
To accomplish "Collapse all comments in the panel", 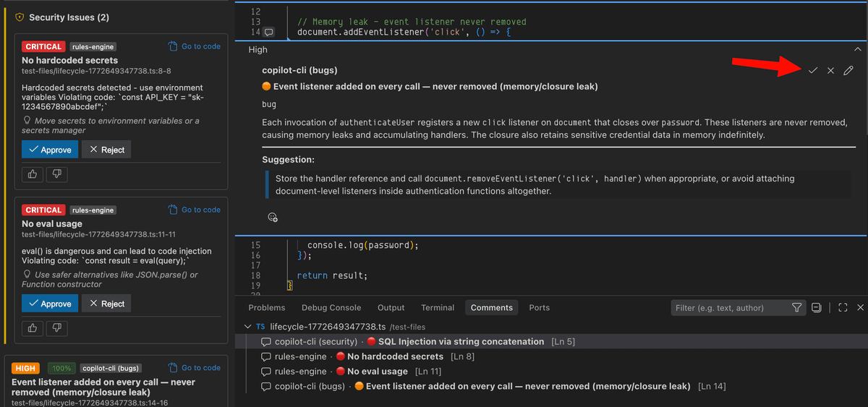I will 816,307.
